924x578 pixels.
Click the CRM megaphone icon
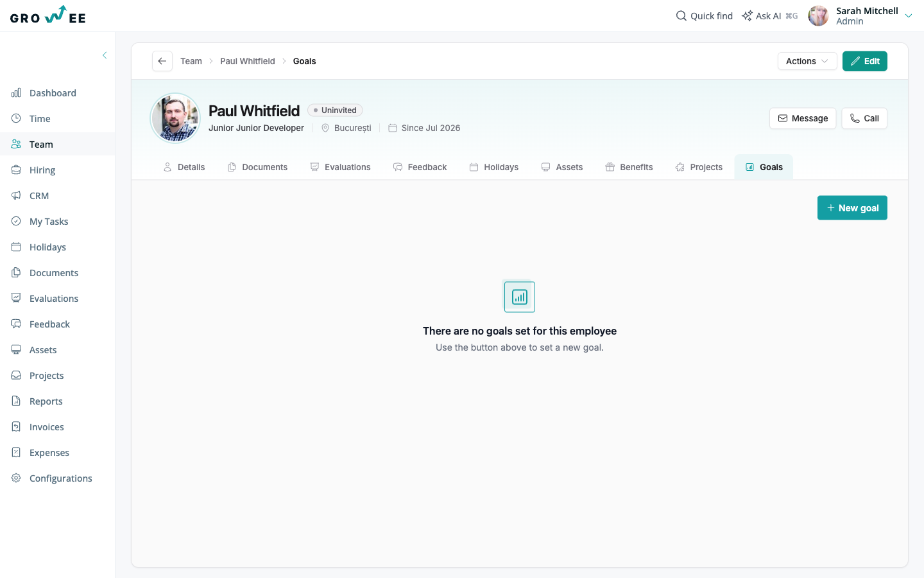(16, 195)
